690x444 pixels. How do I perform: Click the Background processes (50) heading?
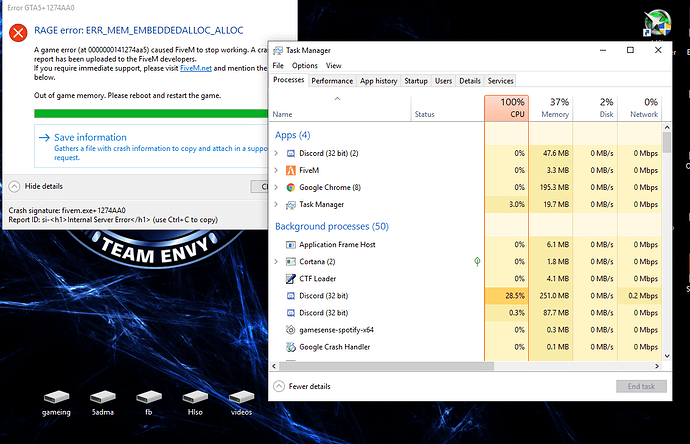pyautogui.click(x=332, y=227)
